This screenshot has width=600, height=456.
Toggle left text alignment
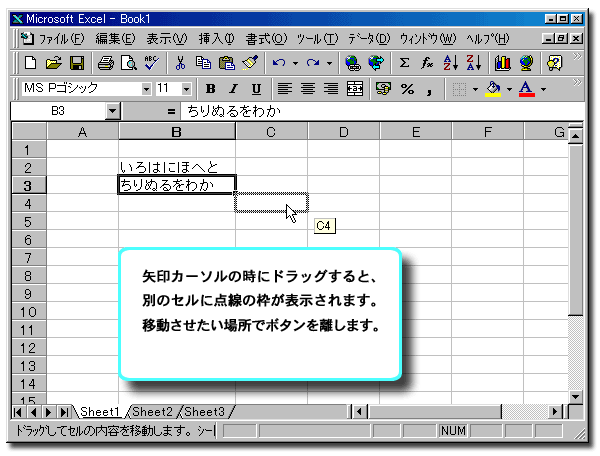click(x=285, y=89)
